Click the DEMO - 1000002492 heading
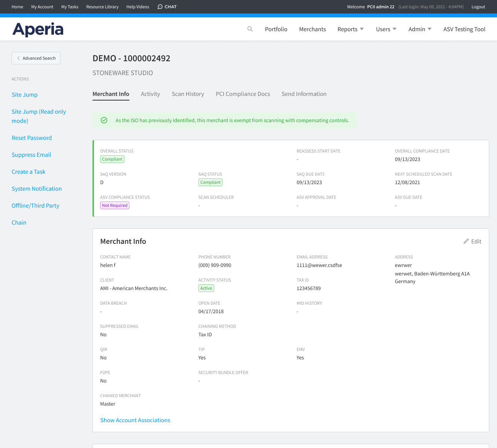 click(131, 58)
